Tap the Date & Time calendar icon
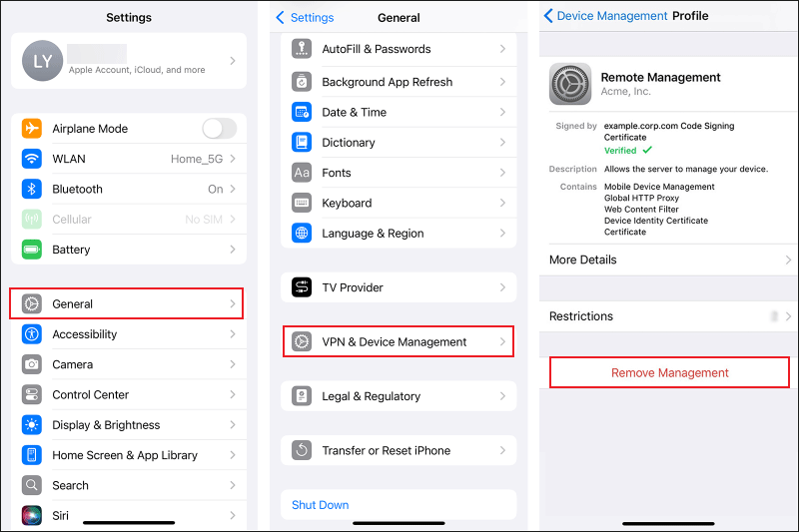 coord(302,112)
